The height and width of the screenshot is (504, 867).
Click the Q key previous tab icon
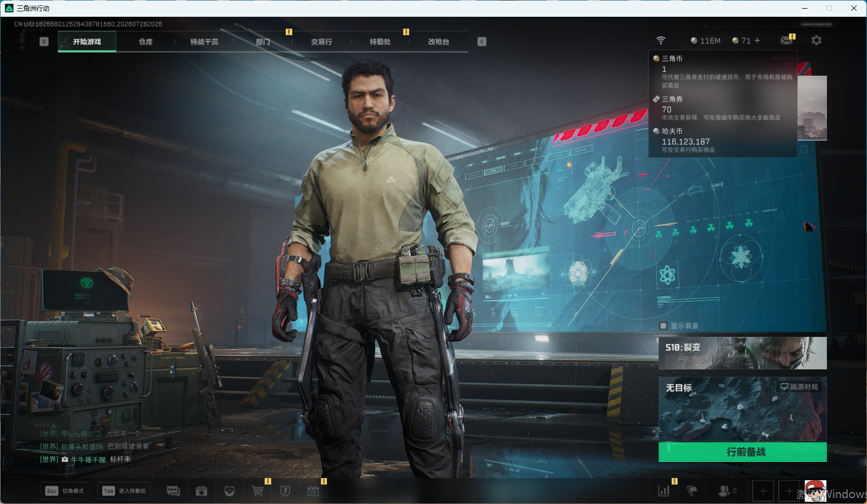coord(44,42)
